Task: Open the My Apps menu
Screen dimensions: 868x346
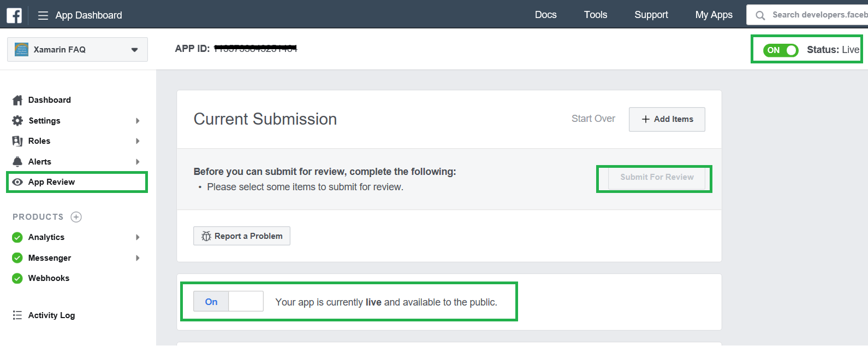Action: (x=714, y=15)
